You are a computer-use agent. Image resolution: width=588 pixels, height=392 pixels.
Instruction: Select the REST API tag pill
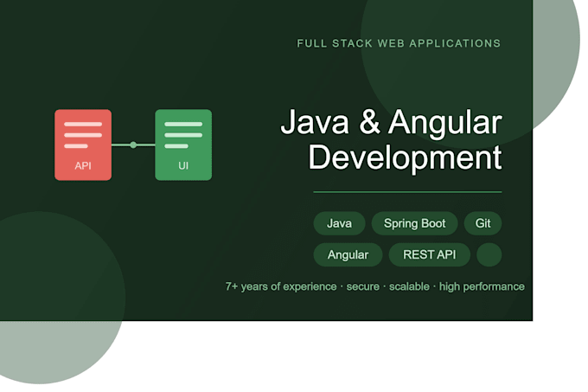click(430, 254)
